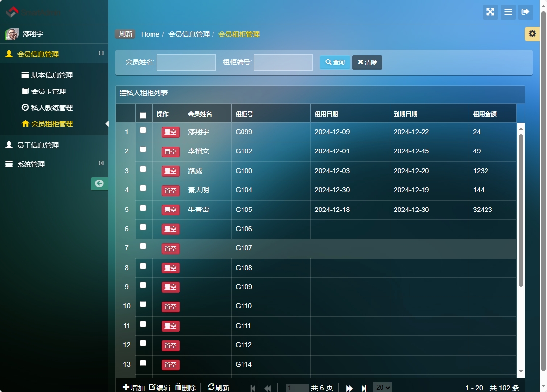Sort by 到期日期 column header
This screenshot has height=392, width=547.
pyautogui.click(x=429, y=114)
